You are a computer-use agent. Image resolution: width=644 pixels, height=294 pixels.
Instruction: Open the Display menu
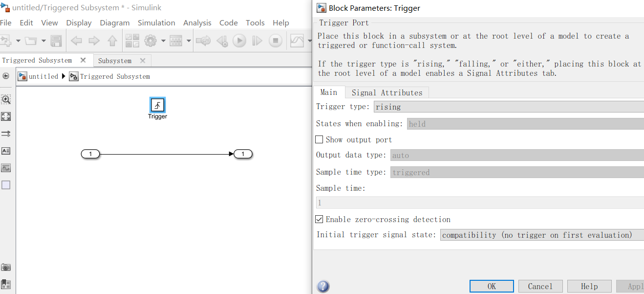pyautogui.click(x=79, y=23)
